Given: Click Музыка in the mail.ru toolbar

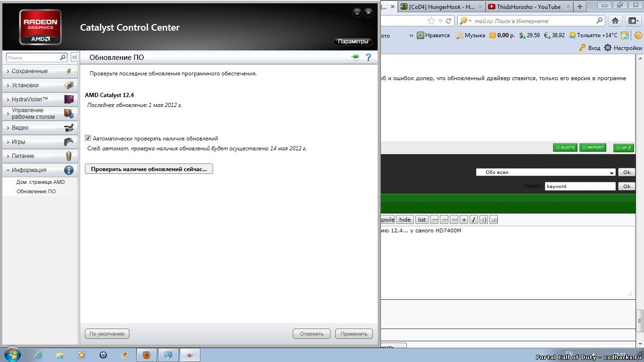Looking at the screenshot, I should tap(471, 35).
